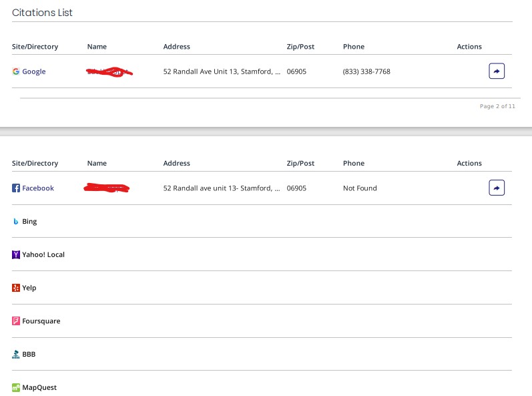Select the Foursquare directory name
532x396 pixels.
coord(41,321)
